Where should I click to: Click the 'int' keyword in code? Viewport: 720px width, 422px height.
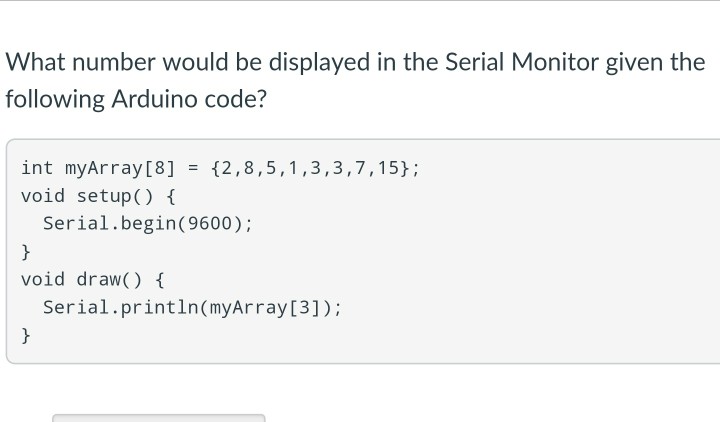click(x=37, y=168)
